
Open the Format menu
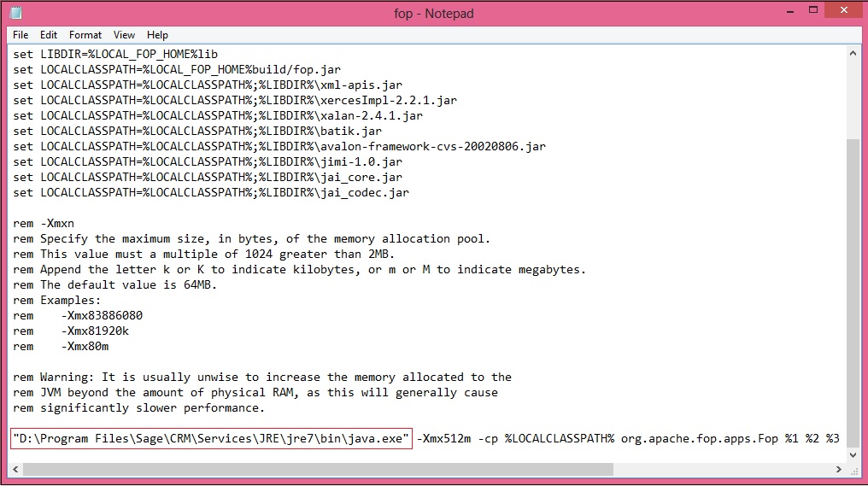[85, 35]
